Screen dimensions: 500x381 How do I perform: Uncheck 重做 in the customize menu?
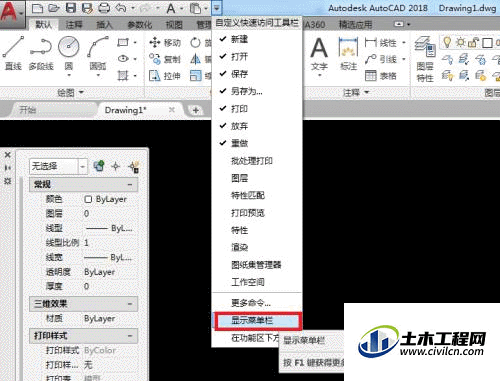[x=257, y=143]
